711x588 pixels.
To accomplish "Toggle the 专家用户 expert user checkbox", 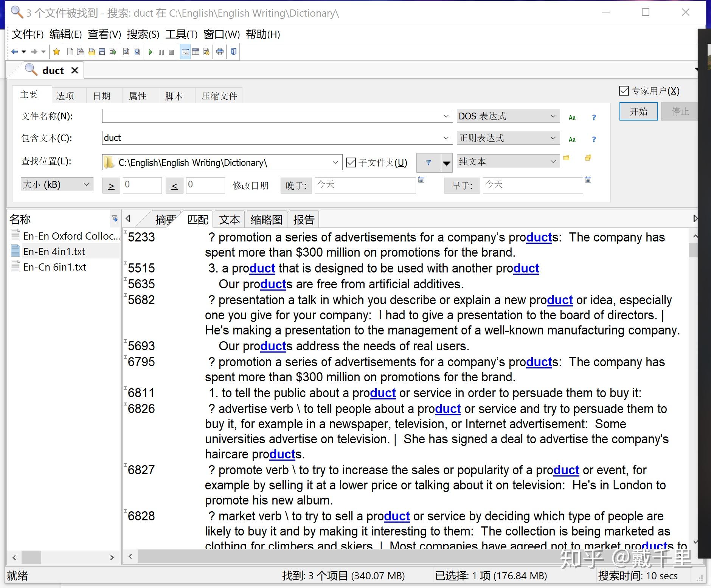I will click(x=624, y=91).
